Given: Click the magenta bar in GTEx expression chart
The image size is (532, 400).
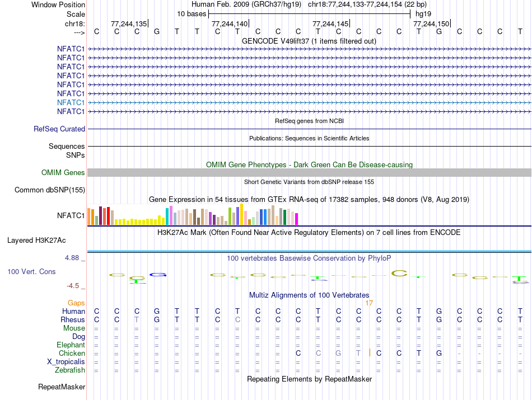Looking at the screenshot, I should click(x=296, y=219).
